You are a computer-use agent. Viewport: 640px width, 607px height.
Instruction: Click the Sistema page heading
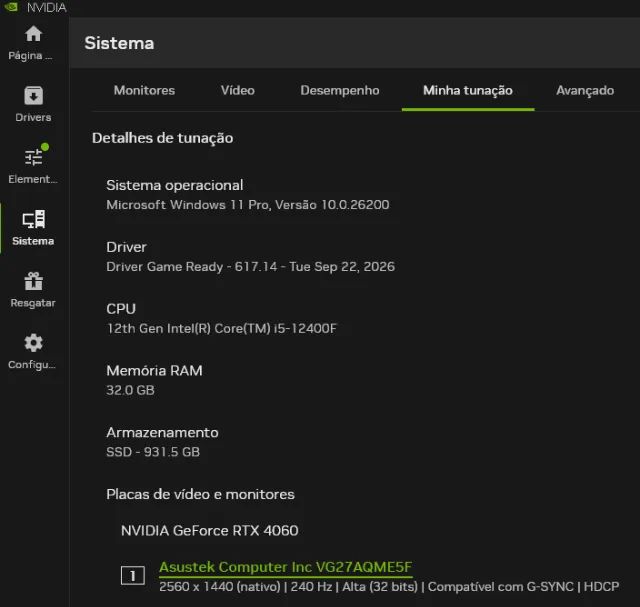(x=119, y=43)
